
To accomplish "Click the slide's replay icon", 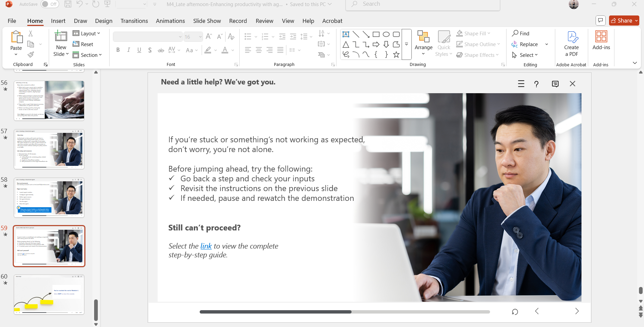I will [515, 312].
